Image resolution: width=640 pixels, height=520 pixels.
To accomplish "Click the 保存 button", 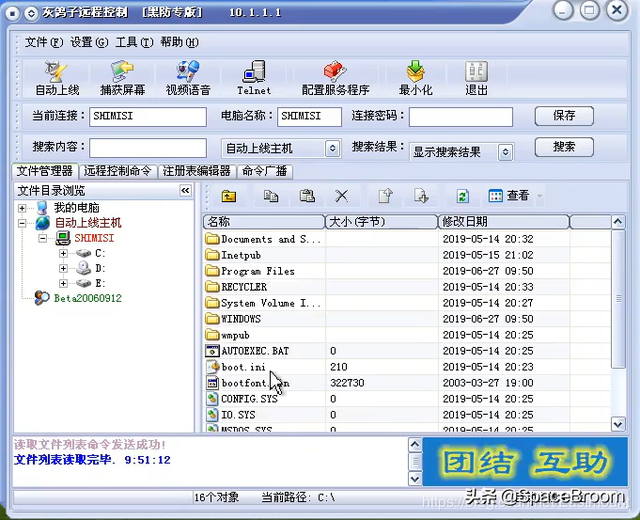I will (564, 116).
